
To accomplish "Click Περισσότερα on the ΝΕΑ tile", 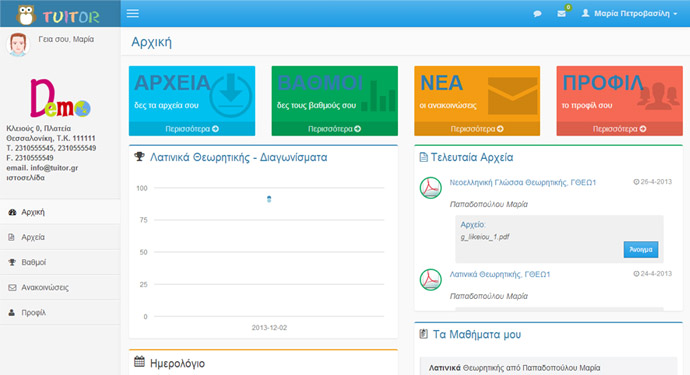I will pyautogui.click(x=477, y=129).
